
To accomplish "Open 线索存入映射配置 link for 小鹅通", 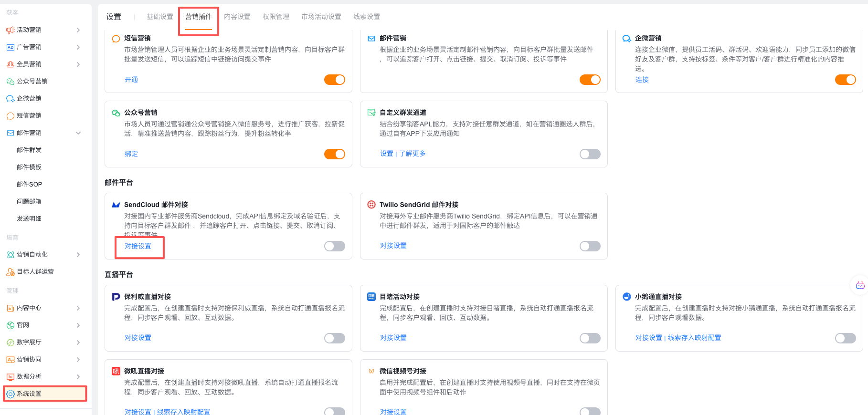I will pos(695,338).
